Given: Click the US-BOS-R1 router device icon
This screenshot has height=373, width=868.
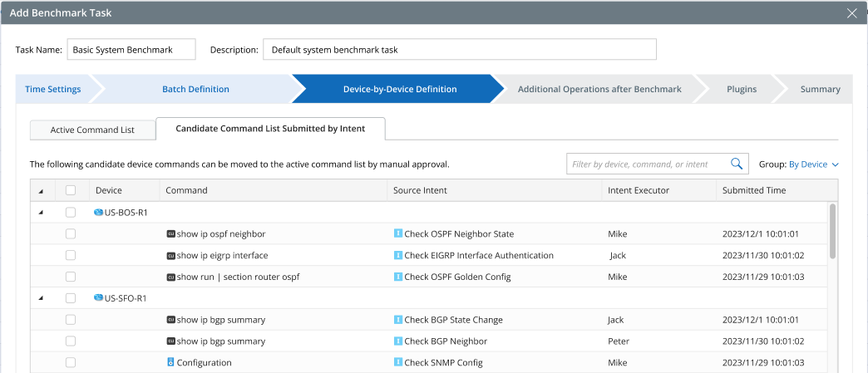Looking at the screenshot, I should click(99, 213).
